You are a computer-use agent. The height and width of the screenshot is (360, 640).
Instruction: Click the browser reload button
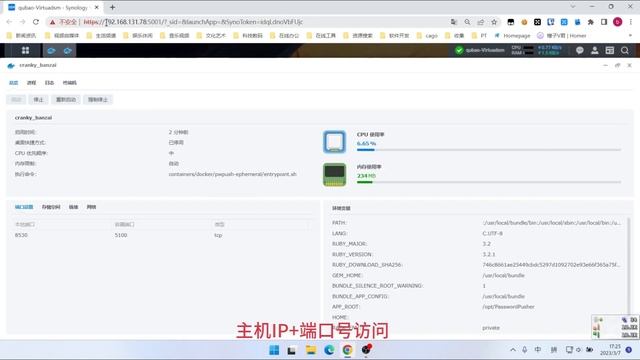click(x=36, y=22)
